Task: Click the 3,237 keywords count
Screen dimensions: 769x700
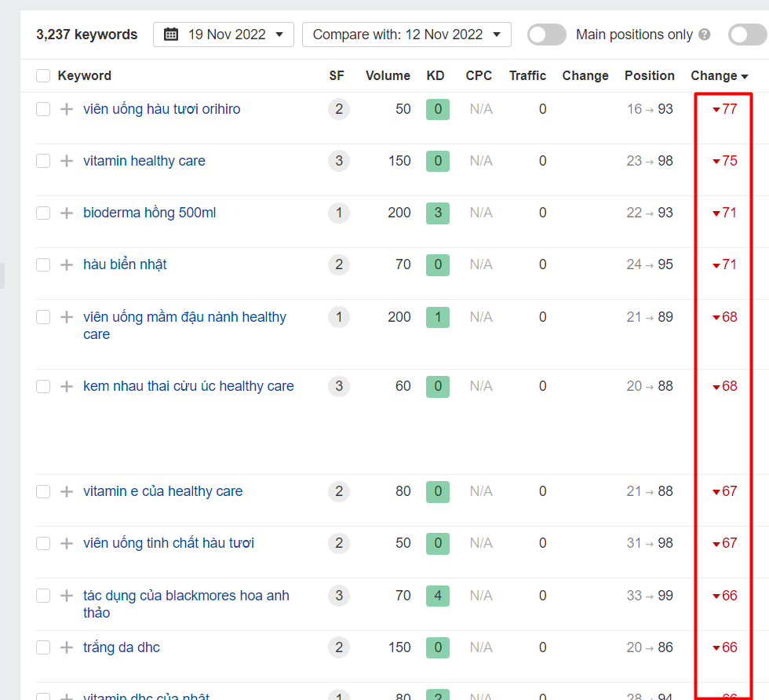Action: click(87, 35)
